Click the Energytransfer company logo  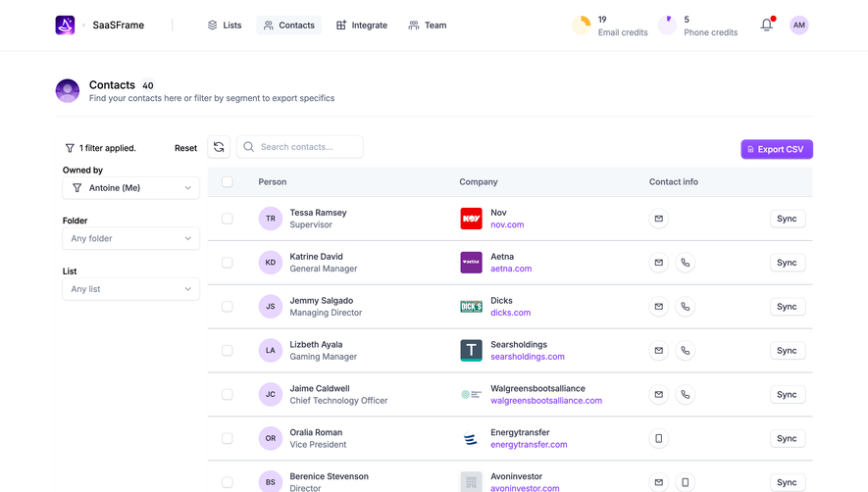click(471, 438)
